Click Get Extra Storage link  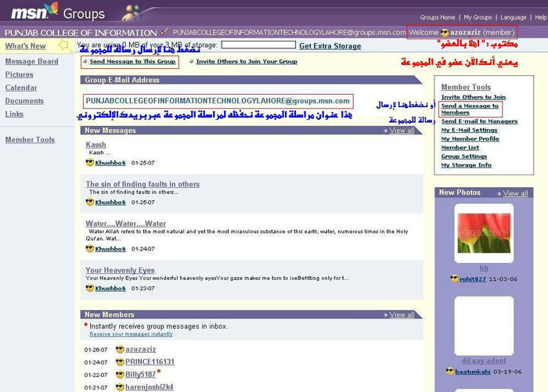point(330,45)
